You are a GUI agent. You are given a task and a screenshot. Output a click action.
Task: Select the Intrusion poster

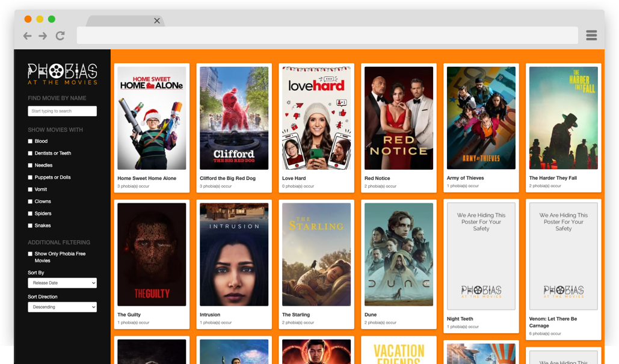(234, 254)
